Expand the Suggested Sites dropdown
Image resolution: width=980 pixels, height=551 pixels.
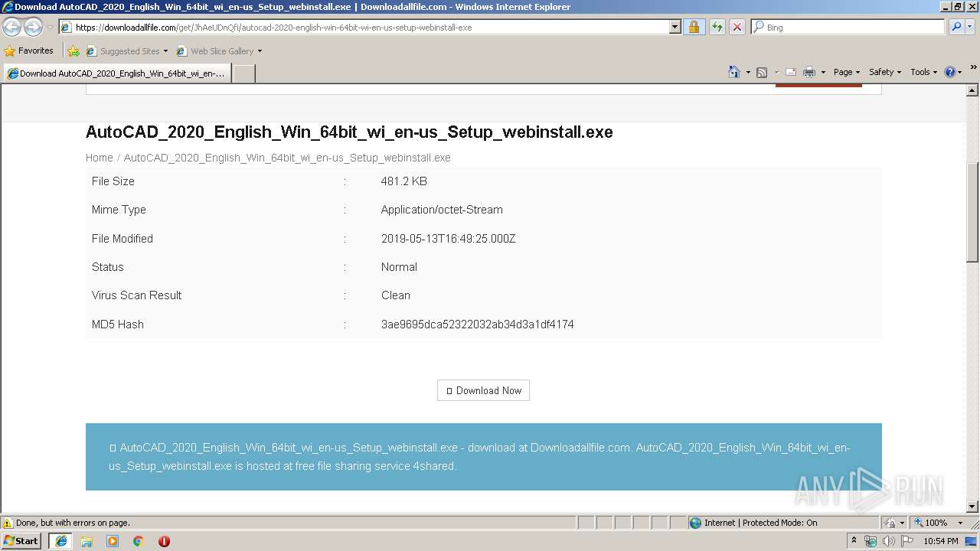pos(165,51)
